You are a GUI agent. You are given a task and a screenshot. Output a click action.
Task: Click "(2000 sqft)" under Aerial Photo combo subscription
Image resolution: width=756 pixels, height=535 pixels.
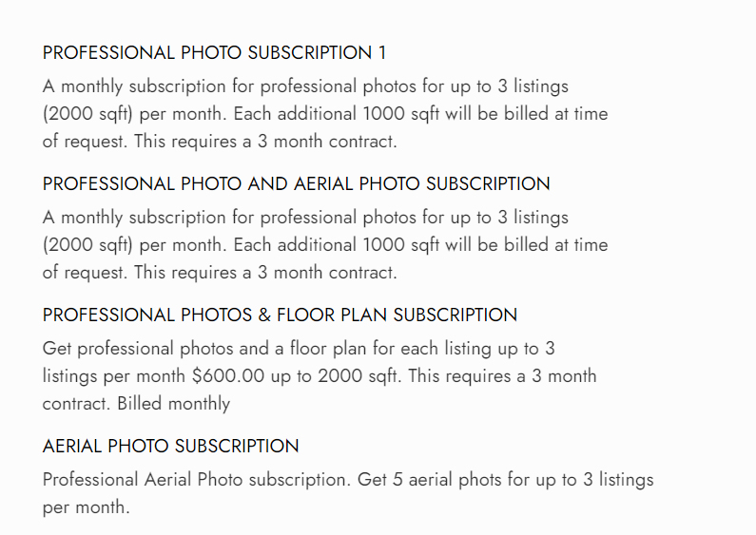coord(87,245)
